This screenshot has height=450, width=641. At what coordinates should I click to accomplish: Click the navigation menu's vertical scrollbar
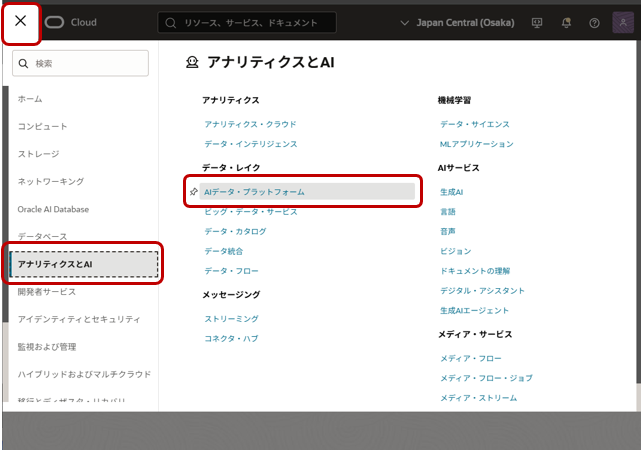5,204
